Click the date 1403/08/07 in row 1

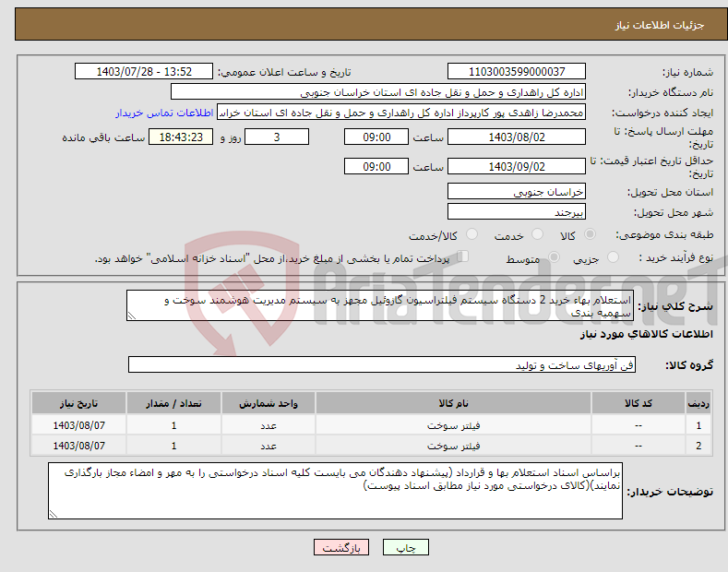pyautogui.click(x=79, y=425)
